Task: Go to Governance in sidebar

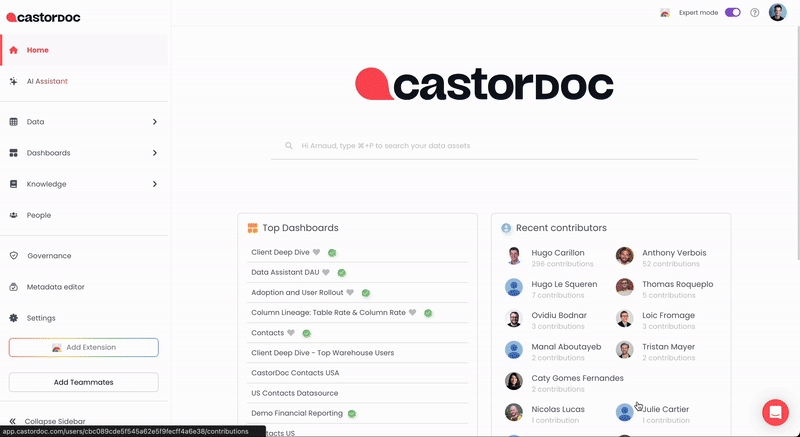Action: 48,256
